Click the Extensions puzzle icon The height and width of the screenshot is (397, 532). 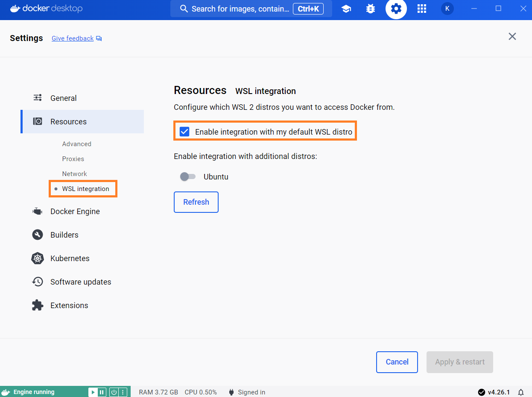[x=38, y=305]
